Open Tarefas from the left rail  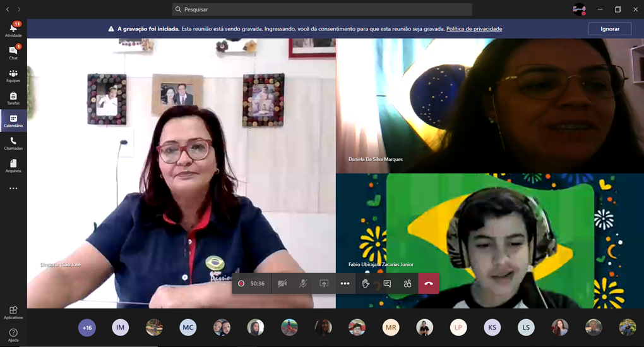pos(13,98)
